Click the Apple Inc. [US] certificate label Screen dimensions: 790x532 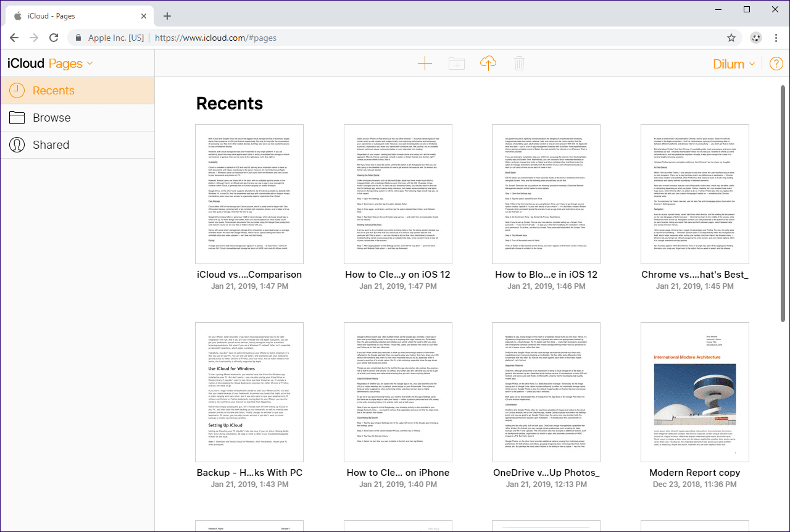click(x=116, y=38)
